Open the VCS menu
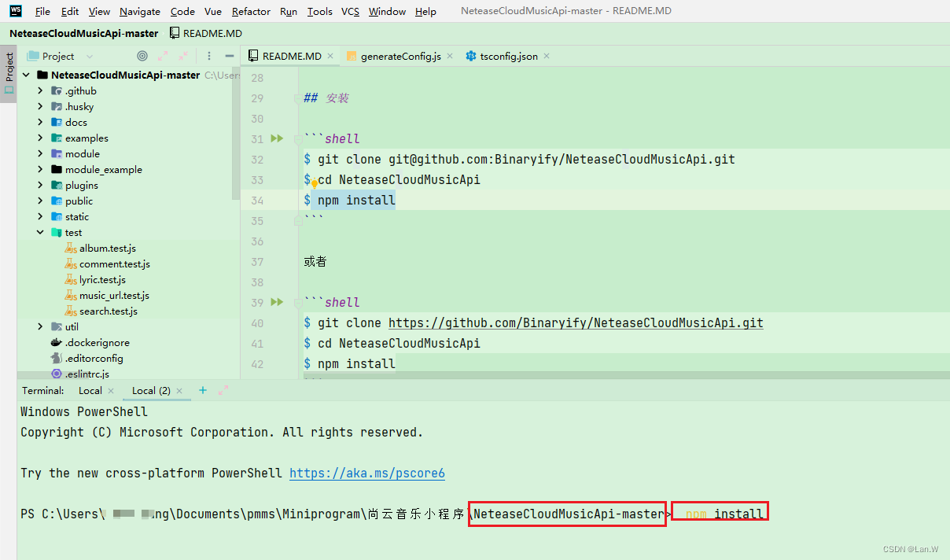Screen dimensions: 950x560 (x=351, y=11)
